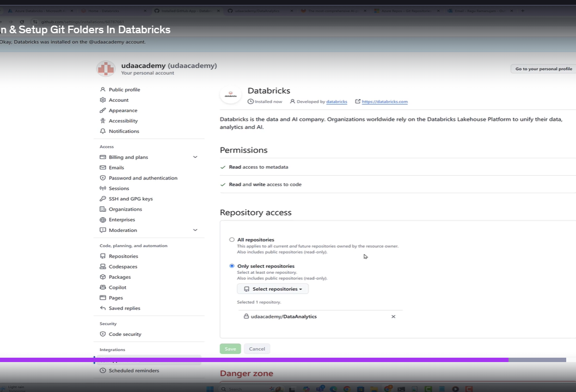The image size is (576, 392).
Task: Click the udaacademy avatar image
Action: tap(106, 69)
